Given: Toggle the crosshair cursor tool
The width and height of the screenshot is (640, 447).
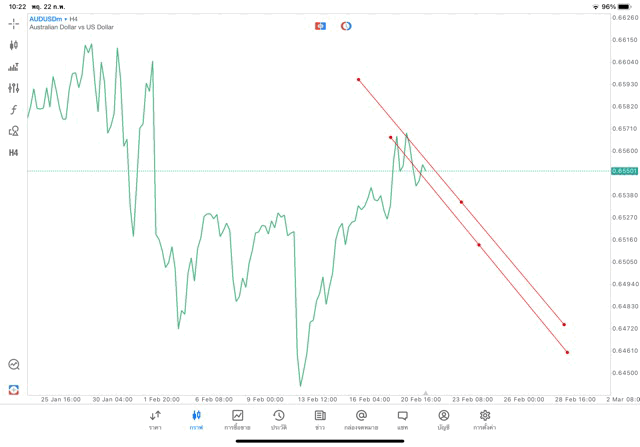Looking at the screenshot, I should (14, 23).
